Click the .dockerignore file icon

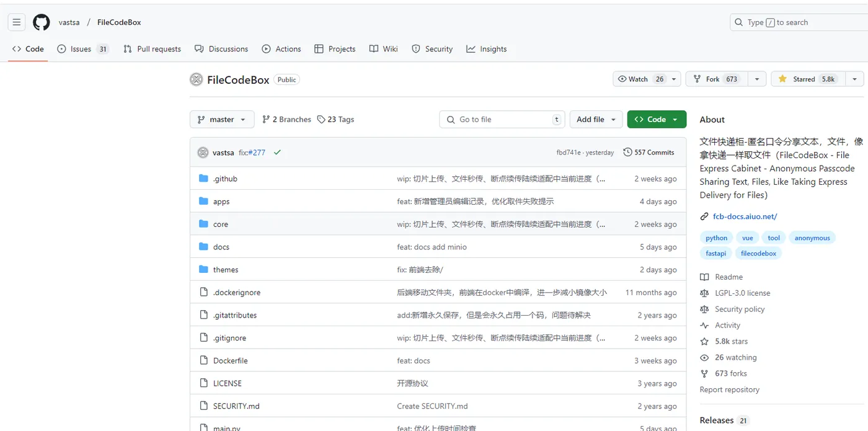click(x=203, y=292)
